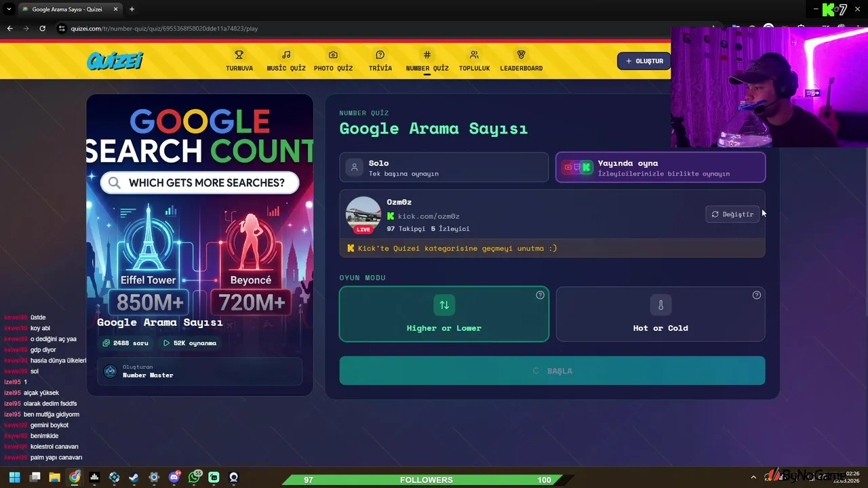Open WhatsApp from the taskbar
868x488 pixels.
pos(195,478)
